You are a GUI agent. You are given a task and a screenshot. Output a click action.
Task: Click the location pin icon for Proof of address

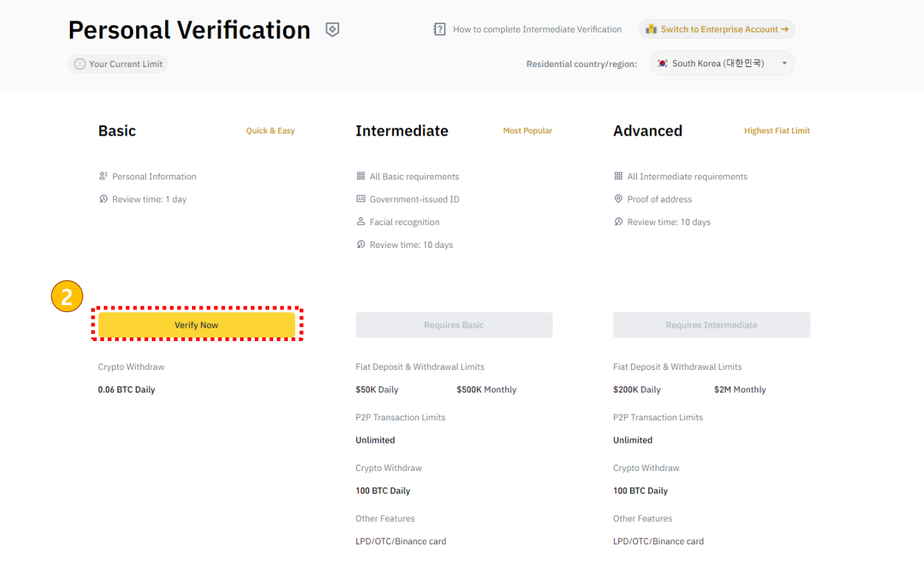(618, 199)
